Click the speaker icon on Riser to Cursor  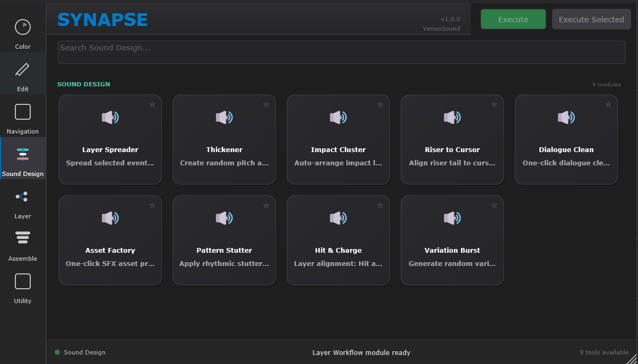[x=452, y=118]
